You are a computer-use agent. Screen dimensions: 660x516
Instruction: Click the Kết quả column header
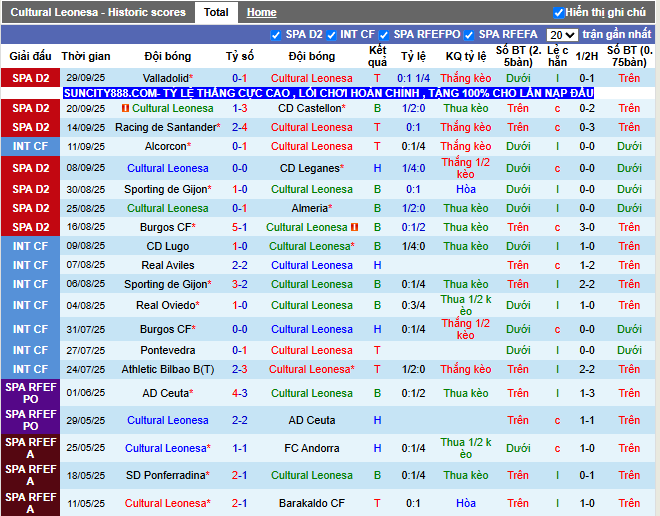click(377, 56)
